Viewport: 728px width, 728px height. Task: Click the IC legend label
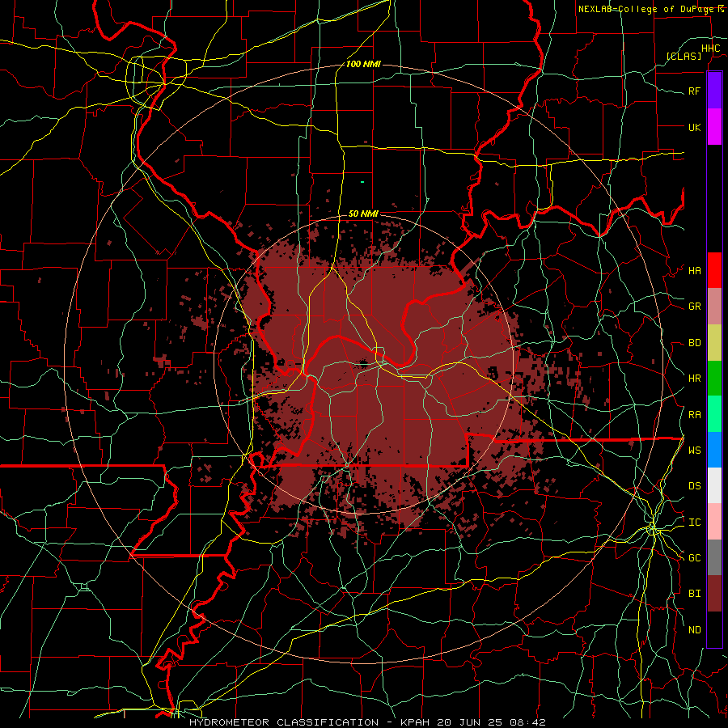tap(695, 523)
